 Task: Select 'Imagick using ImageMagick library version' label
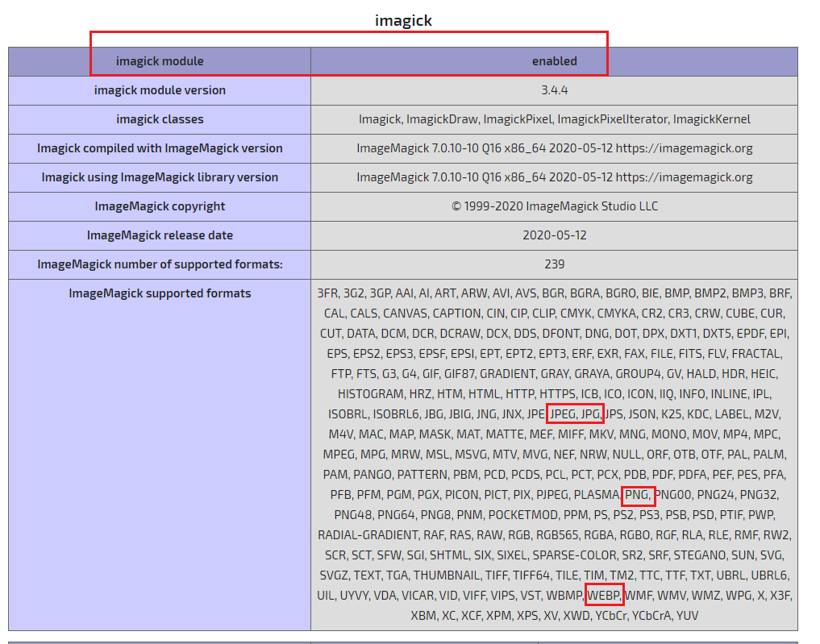click(160, 177)
